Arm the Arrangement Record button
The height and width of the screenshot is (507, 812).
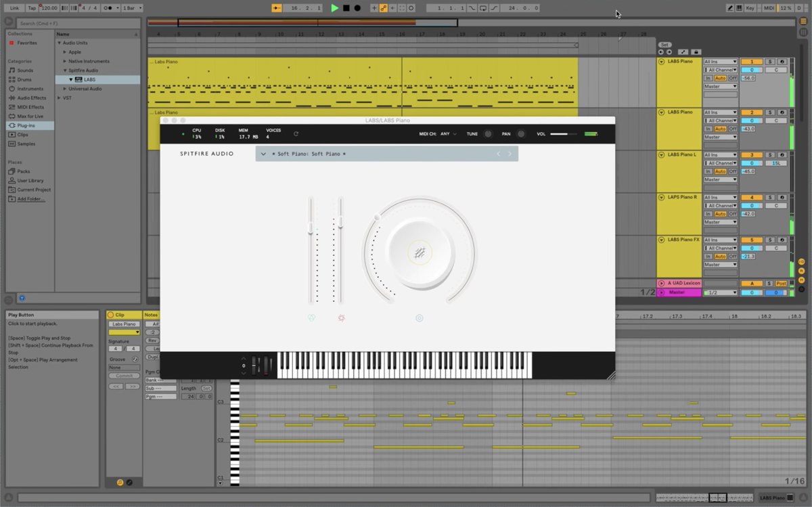tap(357, 8)
